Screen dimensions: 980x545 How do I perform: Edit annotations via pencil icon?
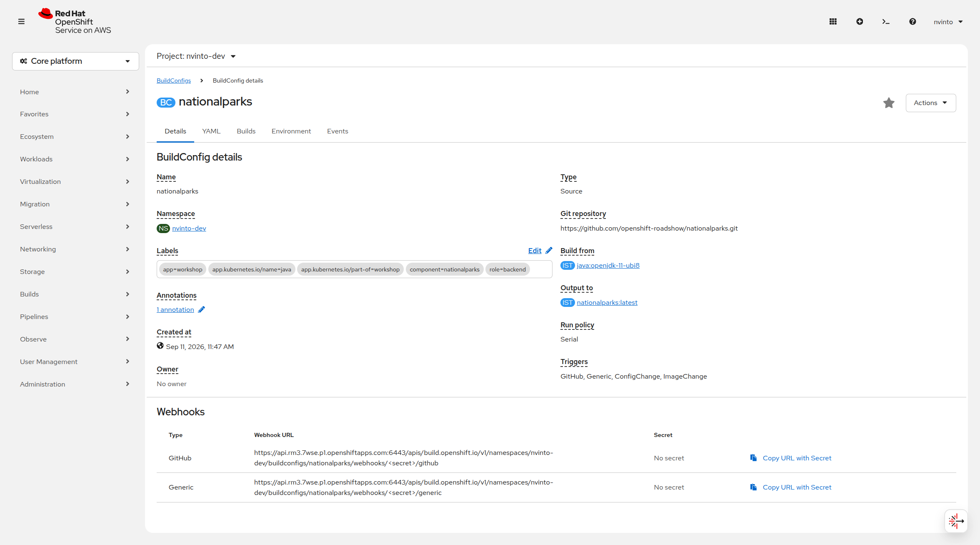click(x=202, y=309)
